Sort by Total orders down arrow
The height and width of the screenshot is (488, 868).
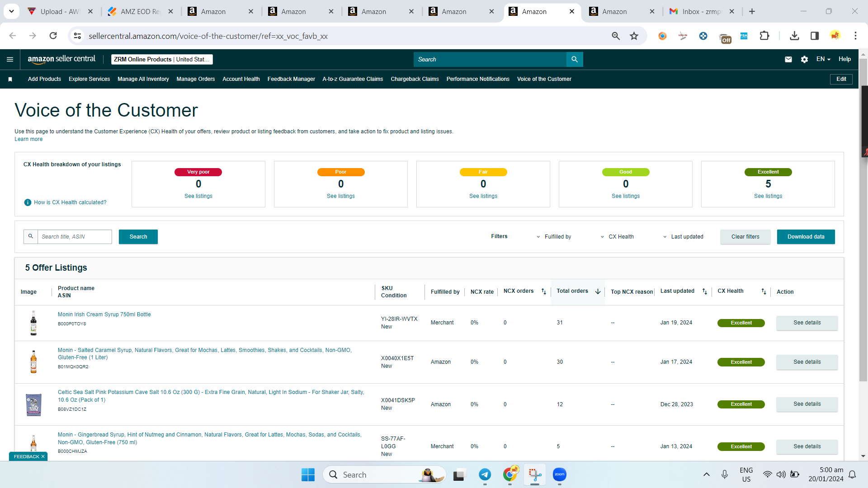598,291
